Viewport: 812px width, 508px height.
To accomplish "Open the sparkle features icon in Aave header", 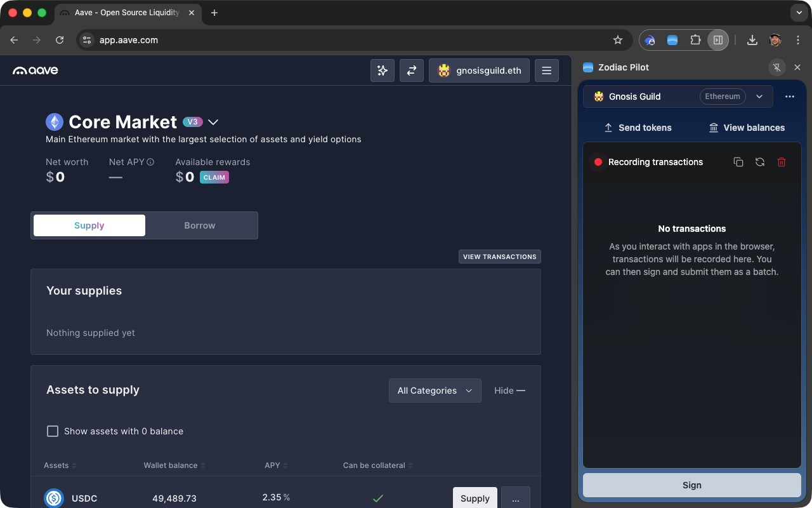I will pos(383,70).
